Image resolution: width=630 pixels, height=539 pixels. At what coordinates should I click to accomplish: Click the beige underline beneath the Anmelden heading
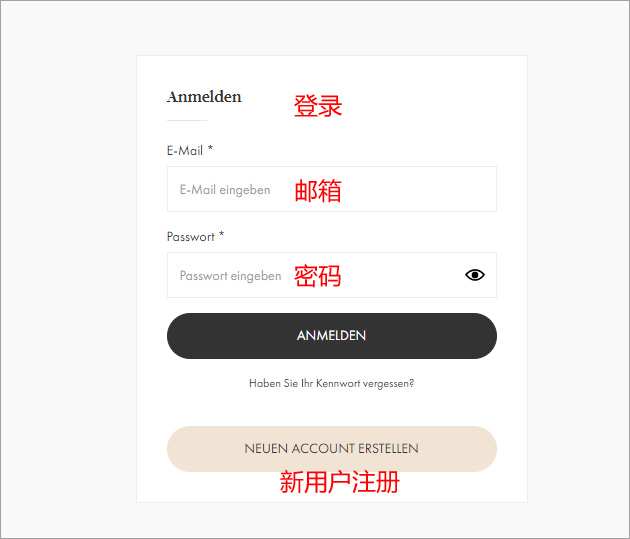pyautogui.click(x=187, y=120)
